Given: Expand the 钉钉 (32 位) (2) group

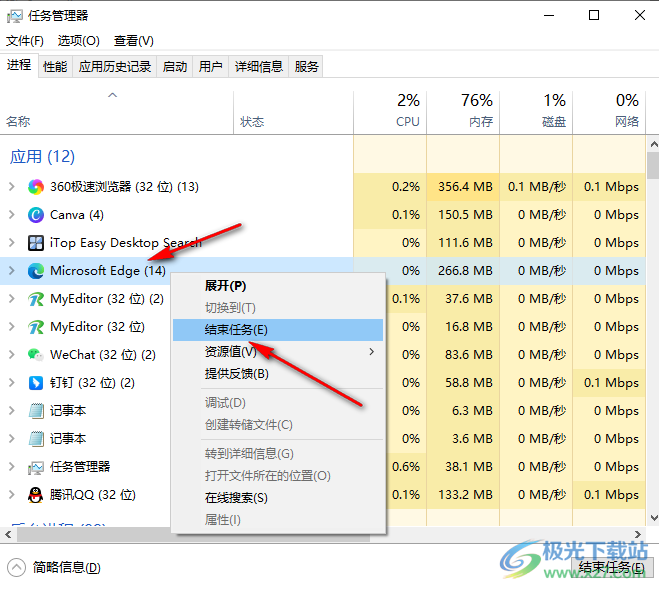Looking at the screenshot, I should coord(12,383).
